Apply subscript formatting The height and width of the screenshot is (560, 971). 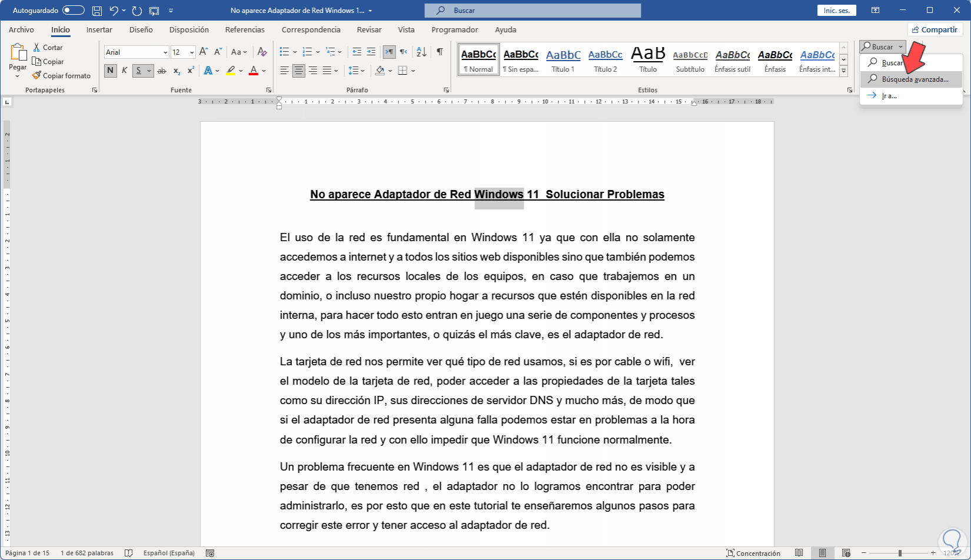tap(177, 71)
